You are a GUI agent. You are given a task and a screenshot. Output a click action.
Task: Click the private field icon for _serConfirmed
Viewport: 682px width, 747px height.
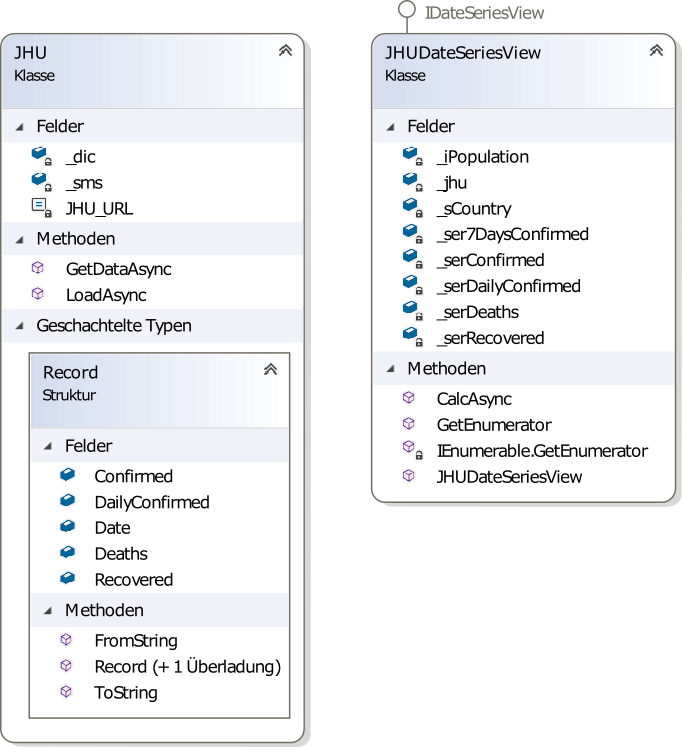coord(412,259)
